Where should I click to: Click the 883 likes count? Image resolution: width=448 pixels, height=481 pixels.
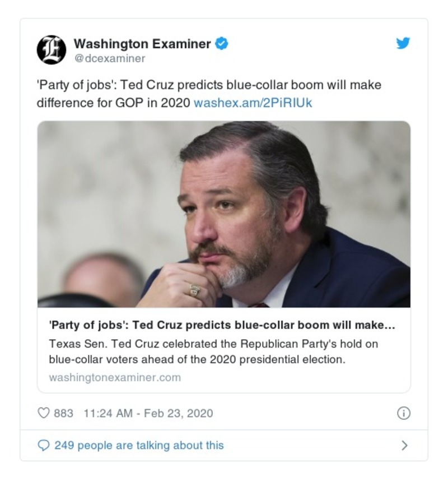(x=63, y=413)
